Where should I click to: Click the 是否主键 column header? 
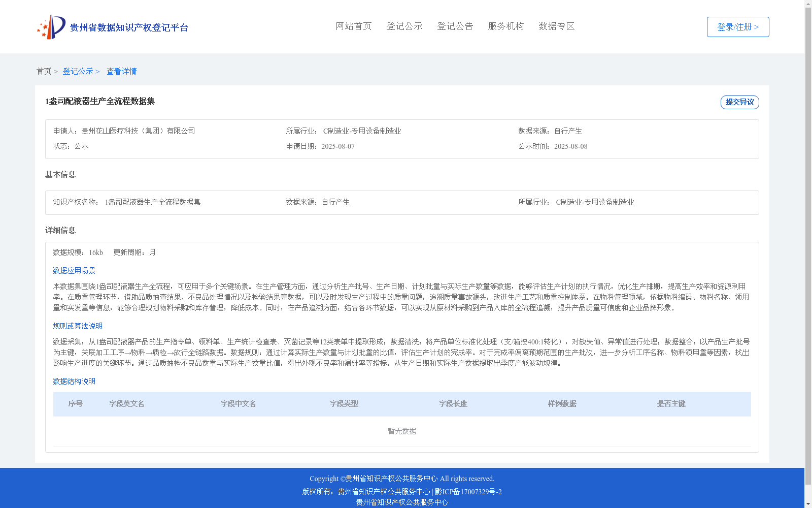(671, 404)
